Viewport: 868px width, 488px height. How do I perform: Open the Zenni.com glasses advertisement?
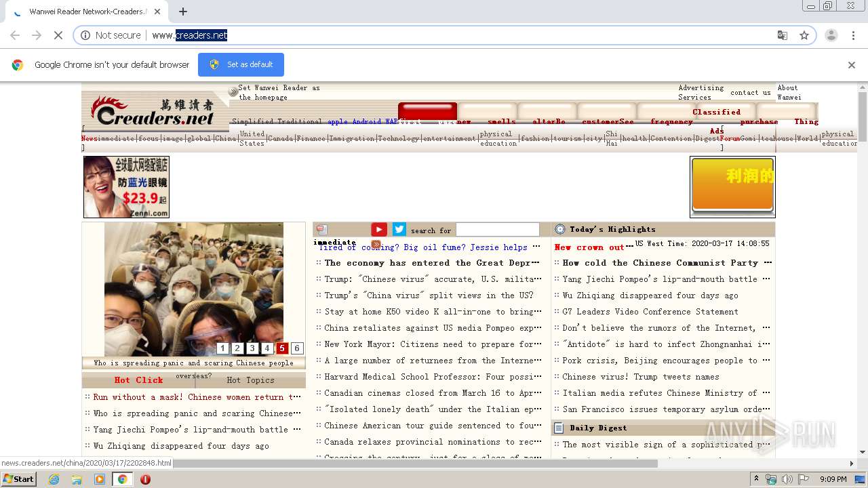(x=126, y=187)
